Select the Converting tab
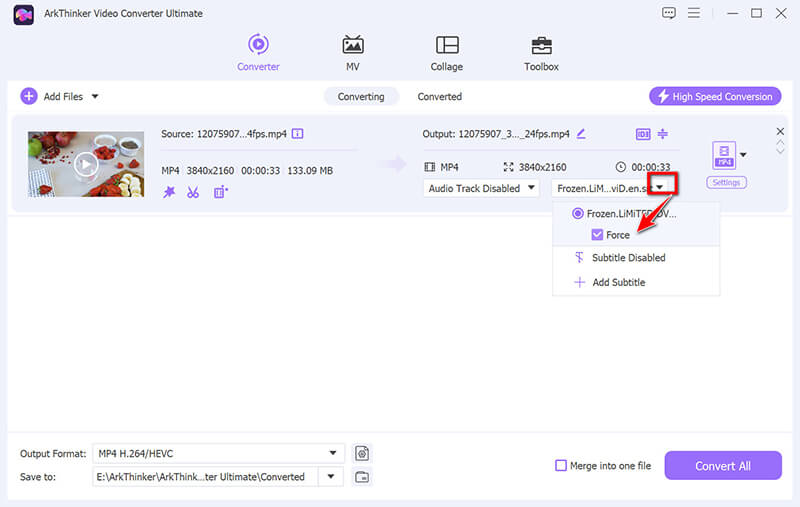The width and height of the screenshot is (800, 507). click(x=361, y=96)
